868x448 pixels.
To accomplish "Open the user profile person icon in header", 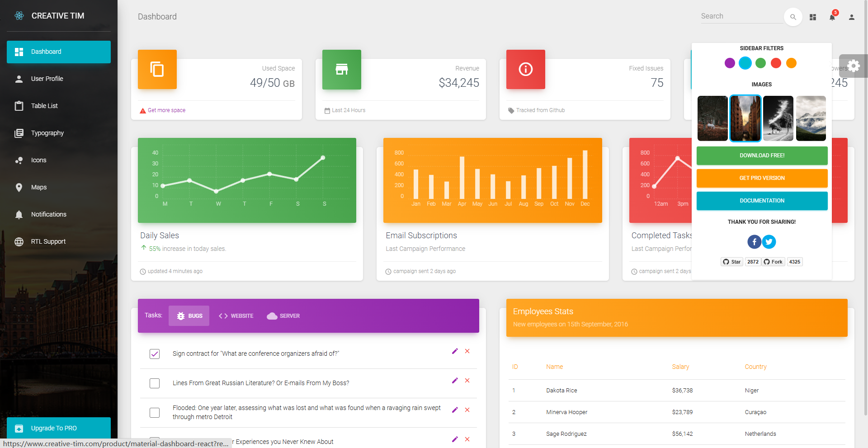I will [852, 17].
